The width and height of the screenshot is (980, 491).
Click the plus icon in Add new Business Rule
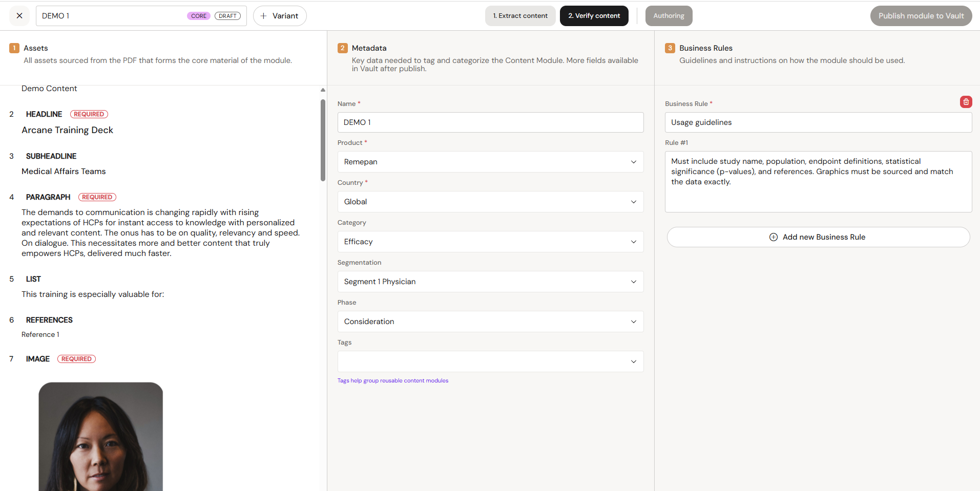774,237
